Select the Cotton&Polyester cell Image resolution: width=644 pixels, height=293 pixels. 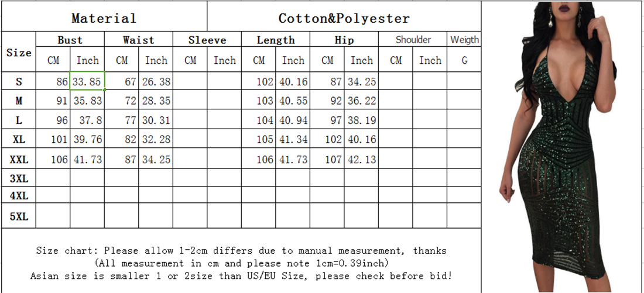(x=344, y=18)
